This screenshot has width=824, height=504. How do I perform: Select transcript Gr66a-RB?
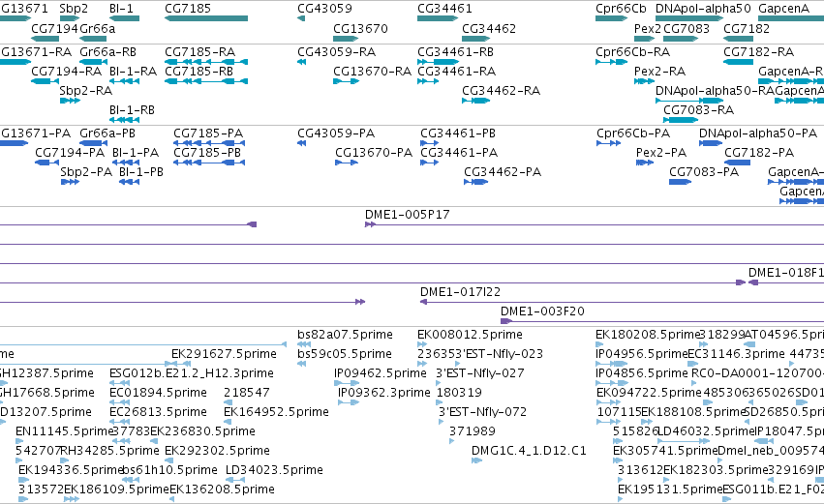[107, 52]
